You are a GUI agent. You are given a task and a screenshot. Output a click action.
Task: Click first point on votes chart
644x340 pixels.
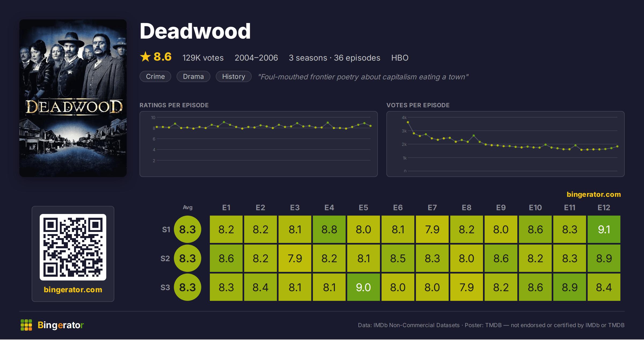pos(408,122)
